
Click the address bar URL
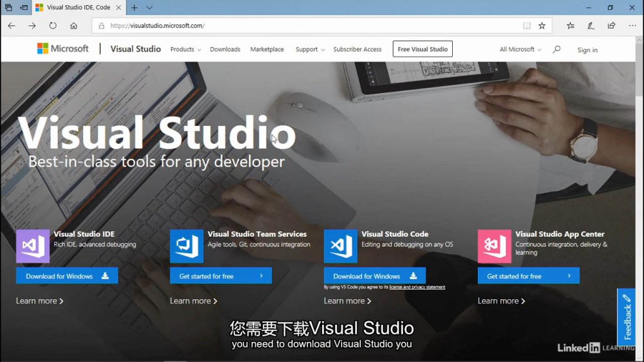pyautogui.click(x=157, y=25)
